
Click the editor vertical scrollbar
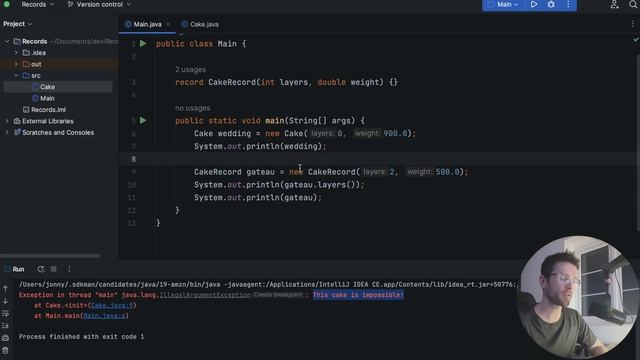coord(637,143)
